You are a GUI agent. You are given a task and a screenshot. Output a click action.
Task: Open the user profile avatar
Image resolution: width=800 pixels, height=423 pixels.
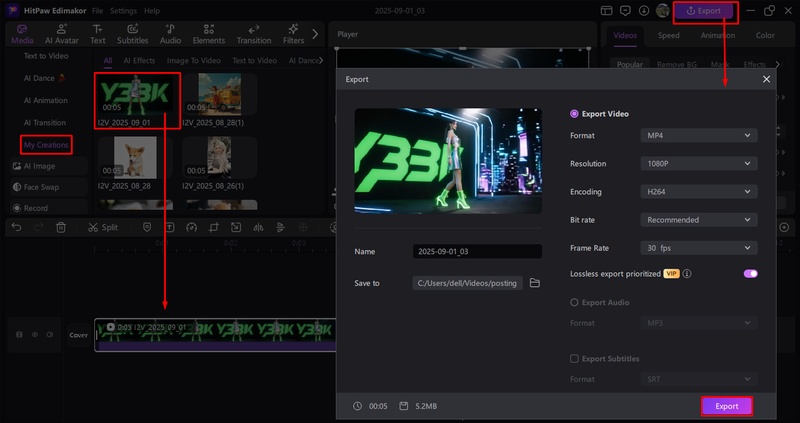[663, 11]
